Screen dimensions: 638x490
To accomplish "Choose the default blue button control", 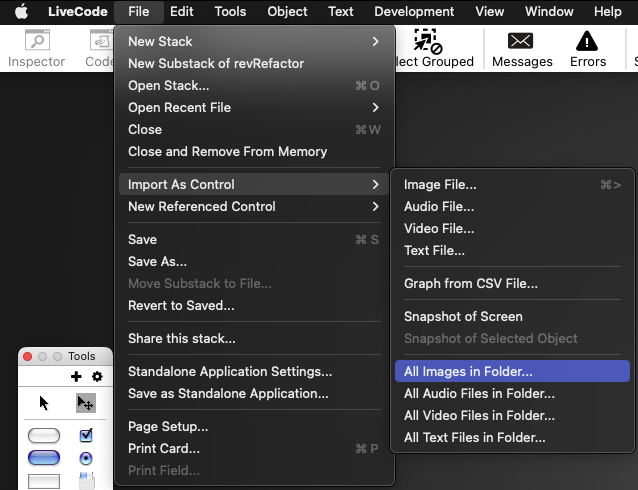I will click(x=44, y=458).
